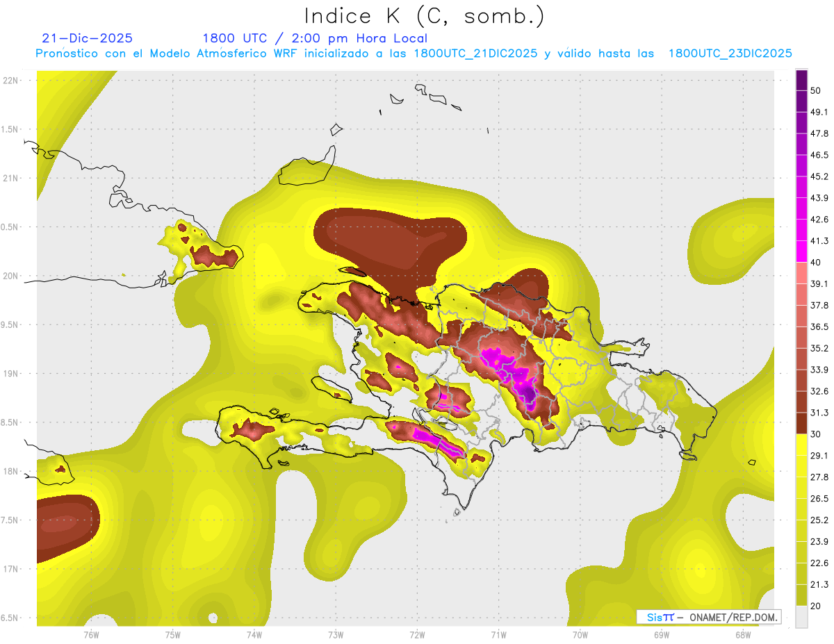This screenshot has width=834, height=644.
Task: Select the "74W" longitude label
Action: [x=254, y=635]
